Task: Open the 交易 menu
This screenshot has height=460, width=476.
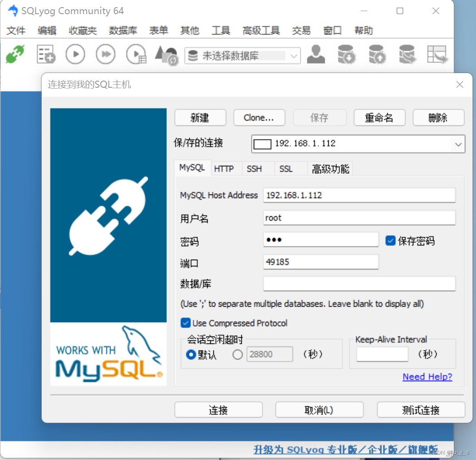Action: pos(301,30)
